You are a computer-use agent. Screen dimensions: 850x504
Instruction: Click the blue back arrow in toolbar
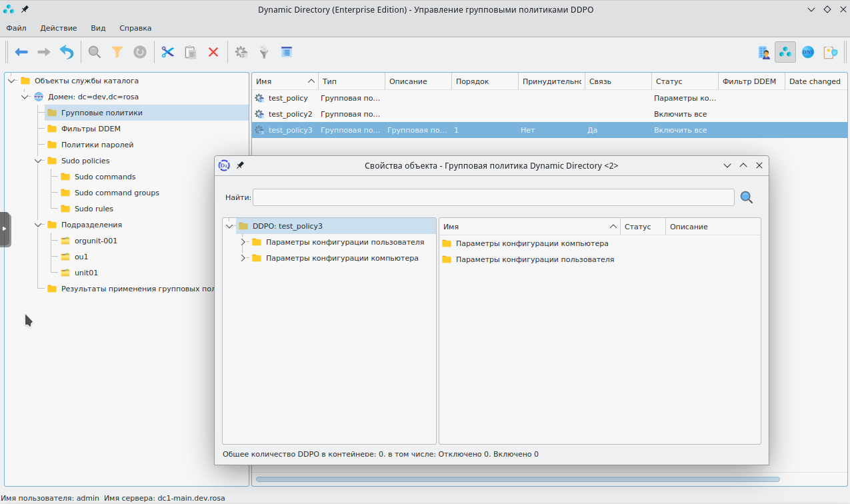pos(21,52)
